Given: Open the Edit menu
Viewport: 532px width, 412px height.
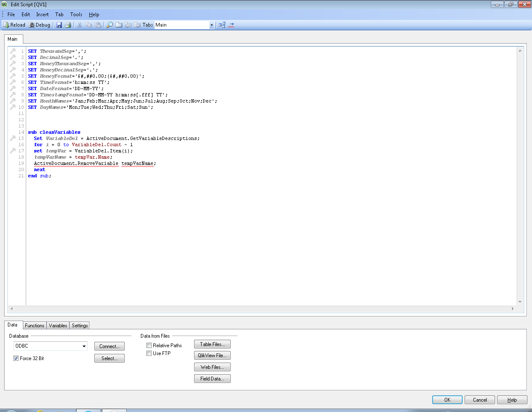Looking at the screenshot, I should pyautogui.click(x=26, y=15).
